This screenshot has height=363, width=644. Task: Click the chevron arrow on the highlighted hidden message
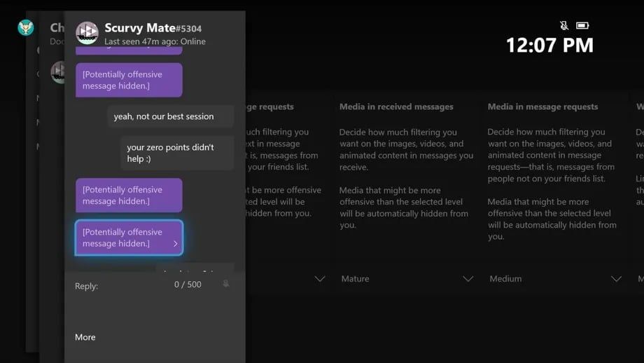[x=175, y=244]
